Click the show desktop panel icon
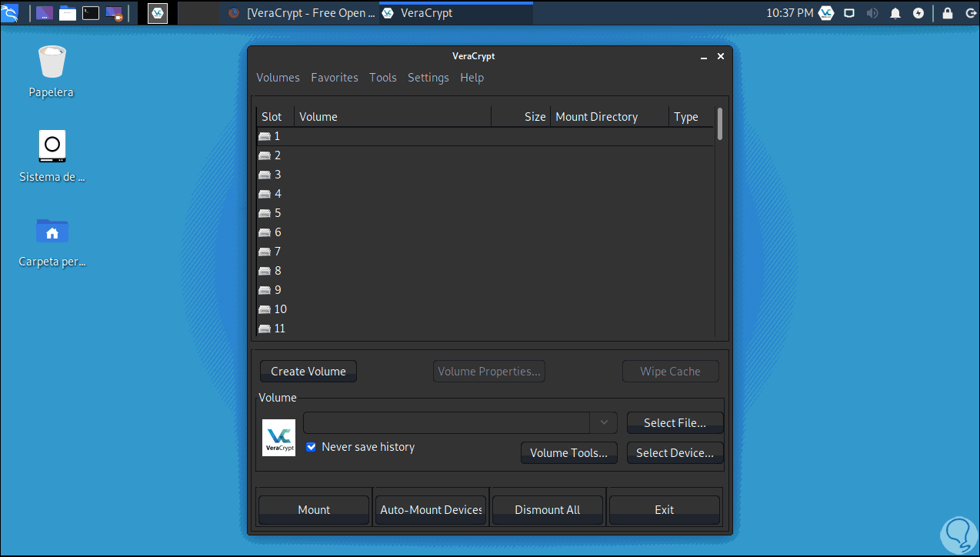Viewport: 980px width, 557px height. click(45, 13)
